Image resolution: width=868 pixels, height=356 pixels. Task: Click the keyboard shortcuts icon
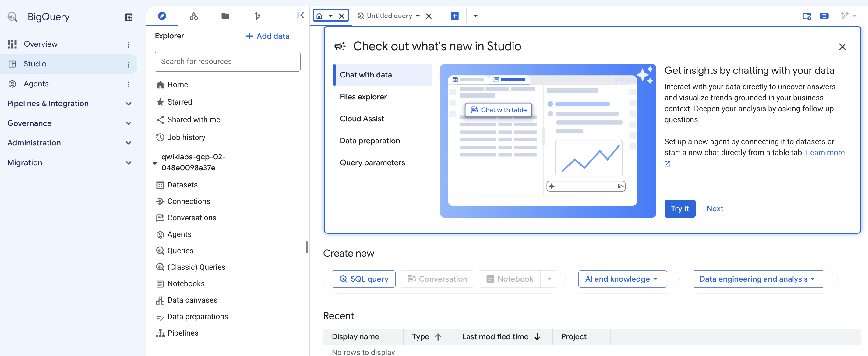point(824,16)
